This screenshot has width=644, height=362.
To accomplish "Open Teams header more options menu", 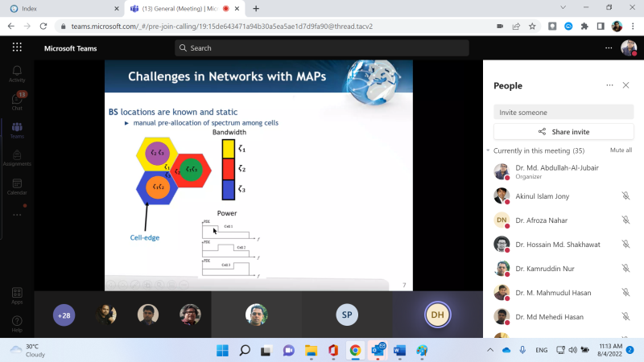I will [609, 48].
